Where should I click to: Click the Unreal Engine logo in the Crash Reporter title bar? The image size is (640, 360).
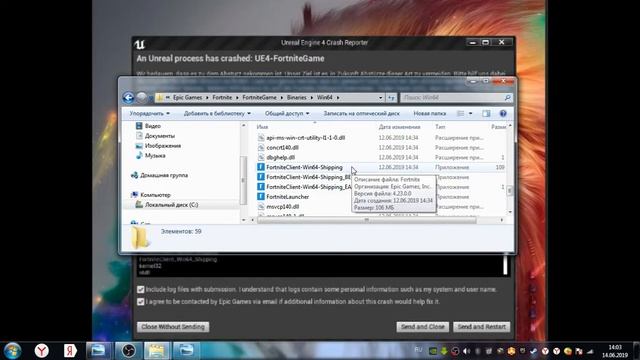pos(140,44)
